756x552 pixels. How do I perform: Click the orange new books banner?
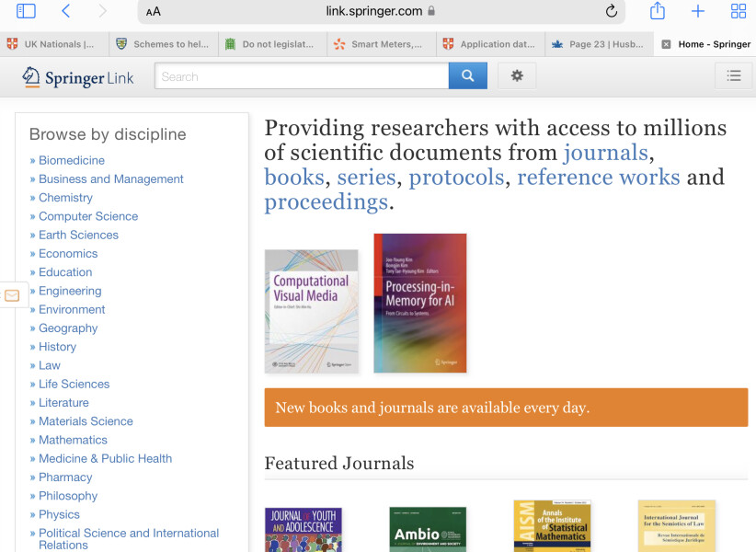coord(506,408)
